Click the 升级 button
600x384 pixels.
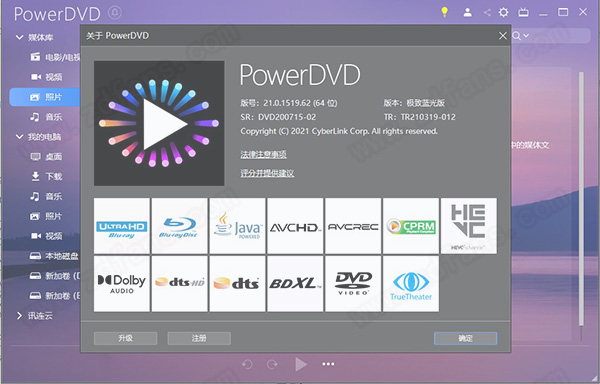point(126,338)
